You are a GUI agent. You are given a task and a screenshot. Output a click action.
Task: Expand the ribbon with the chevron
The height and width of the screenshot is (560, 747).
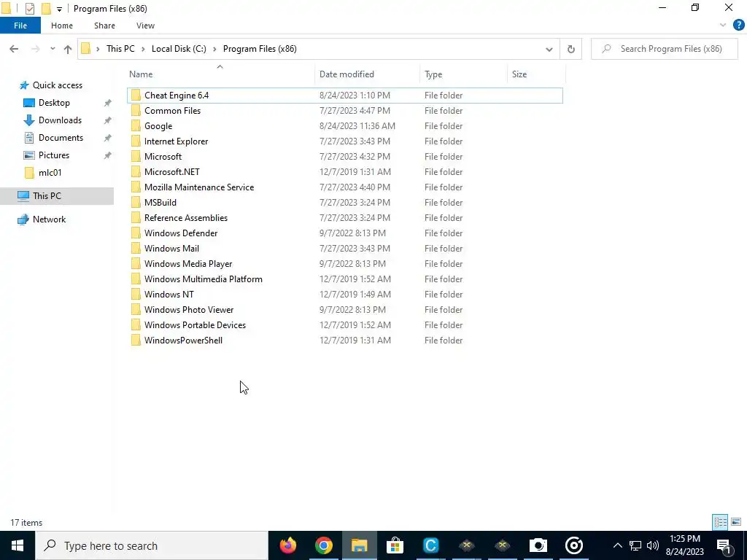tap(723, 26)
